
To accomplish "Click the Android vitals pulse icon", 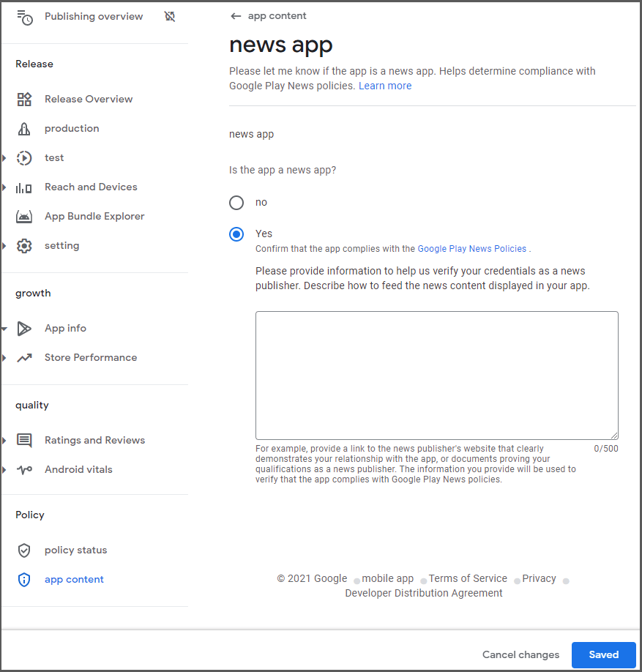I will [x=24, y=470].
